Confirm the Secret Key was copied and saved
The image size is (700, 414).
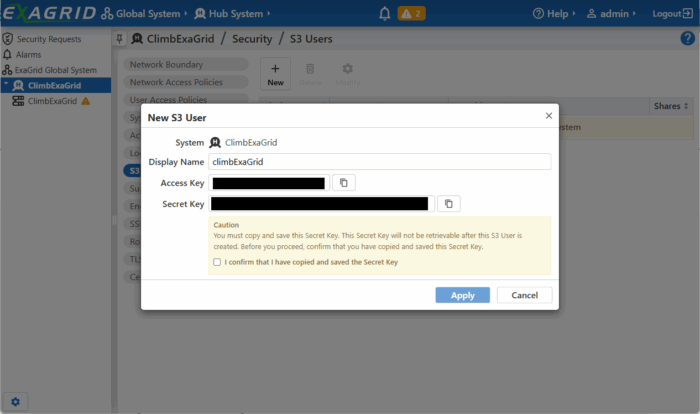pyautogui.click(x=217, y=262)
